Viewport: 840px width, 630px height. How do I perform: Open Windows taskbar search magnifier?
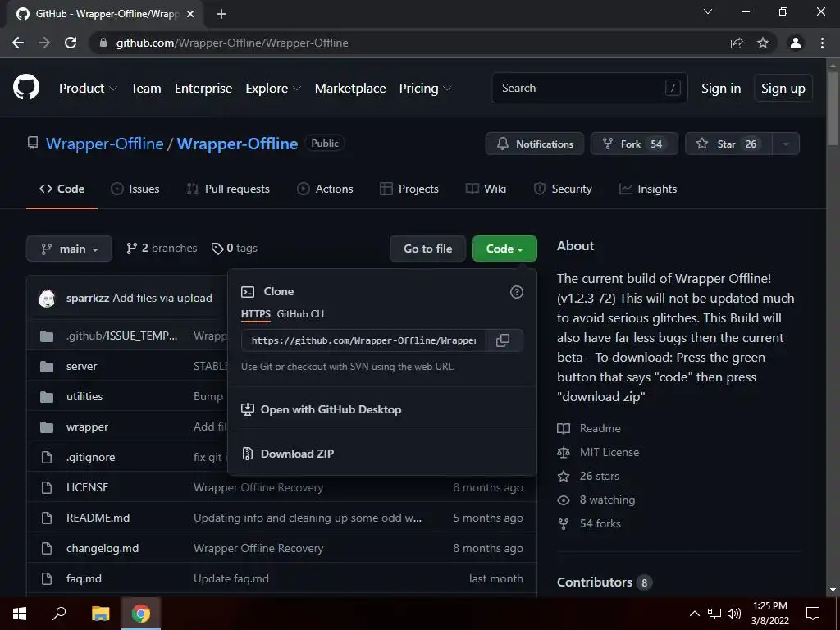[x=59, y=614]
